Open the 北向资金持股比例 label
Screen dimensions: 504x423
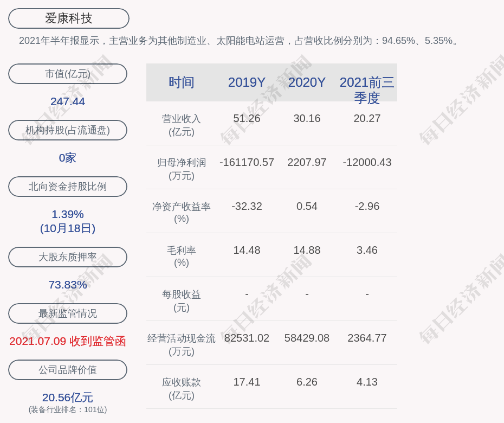[x=68, y=187]
